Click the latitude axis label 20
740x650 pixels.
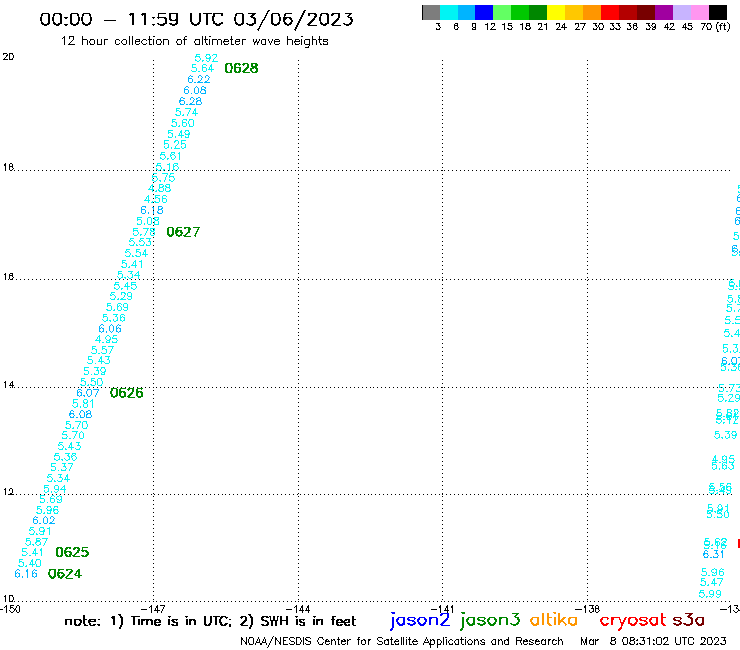point(8,57)
